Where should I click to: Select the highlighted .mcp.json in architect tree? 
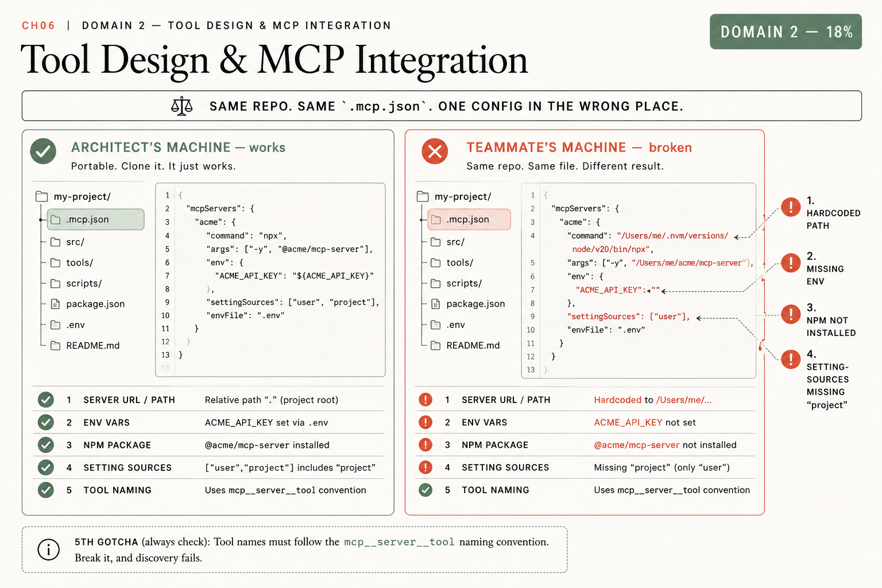95,219
